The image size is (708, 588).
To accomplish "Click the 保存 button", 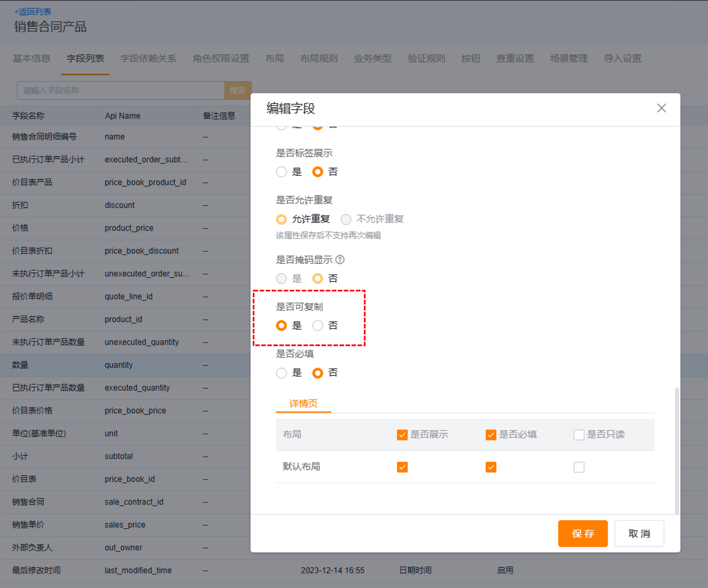I will click(x=583, y=533).
